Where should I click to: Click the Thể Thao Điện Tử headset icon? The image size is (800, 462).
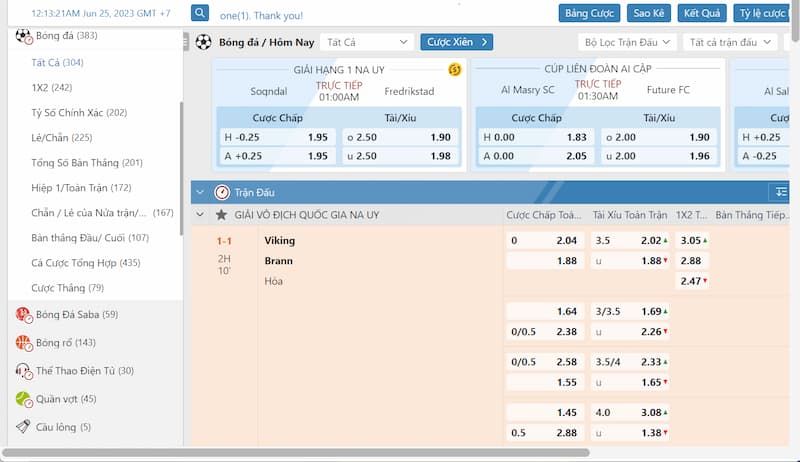click(24, 371)
